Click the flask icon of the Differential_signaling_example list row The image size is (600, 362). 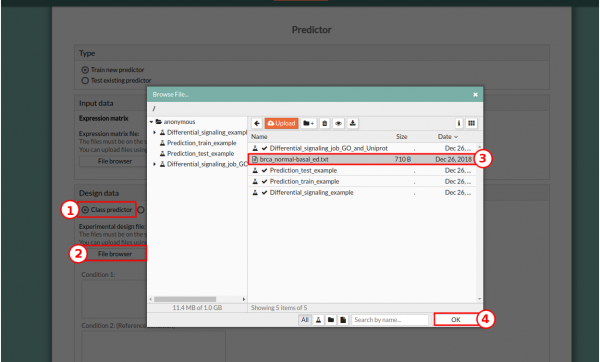[255, 192]
